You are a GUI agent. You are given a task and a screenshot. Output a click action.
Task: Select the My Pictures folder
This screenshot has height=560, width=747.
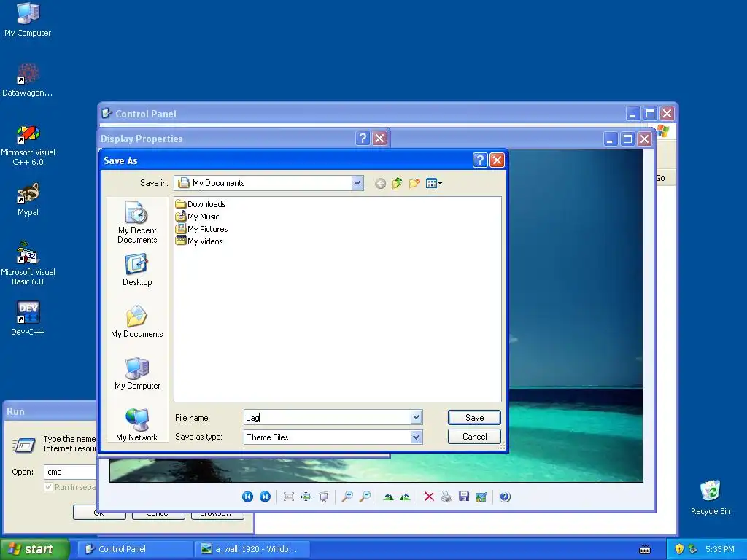pyautogui.click(x=202, y=228)
